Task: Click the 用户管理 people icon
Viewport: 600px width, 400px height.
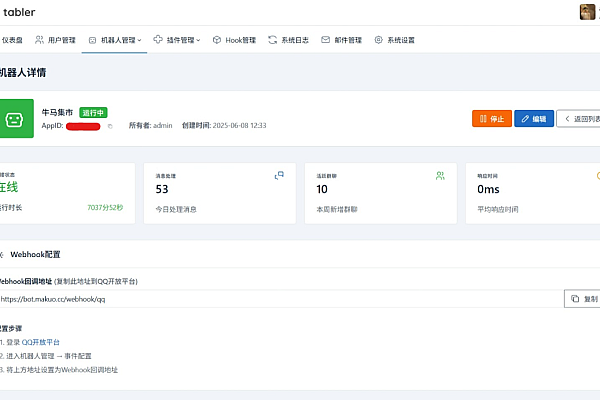Action: coord(39,40)
